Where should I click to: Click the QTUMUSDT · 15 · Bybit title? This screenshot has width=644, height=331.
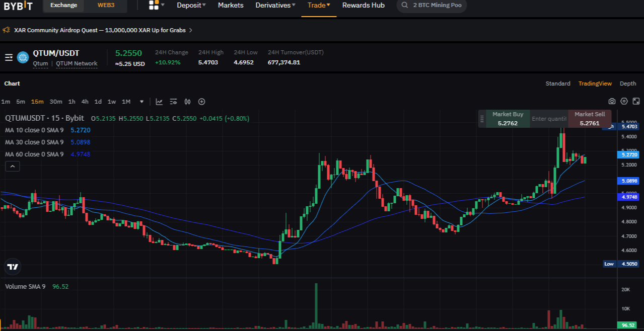point(44,118)
